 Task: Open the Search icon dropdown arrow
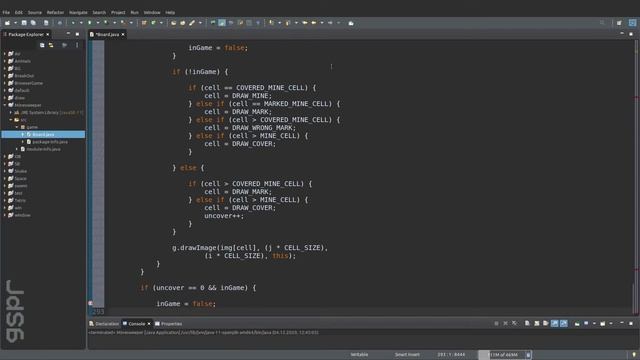(x=200, y=23)
